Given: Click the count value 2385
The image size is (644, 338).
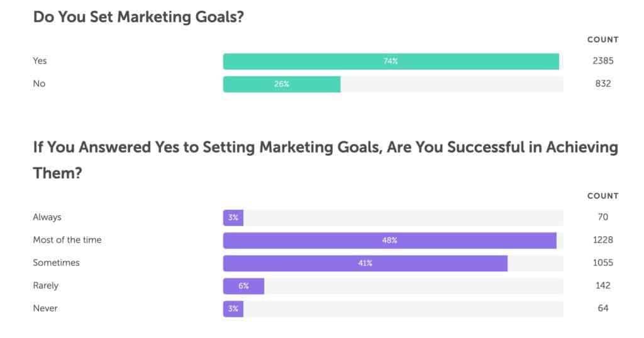Looking at the screenshot, I should tap(603, 61).
